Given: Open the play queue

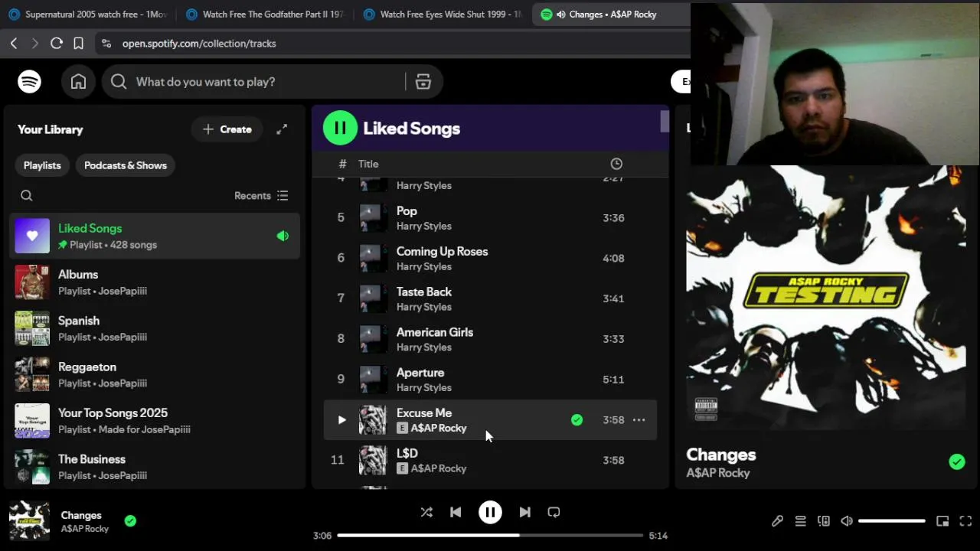Looking at the screenshot, I should [x=800, y=521].
